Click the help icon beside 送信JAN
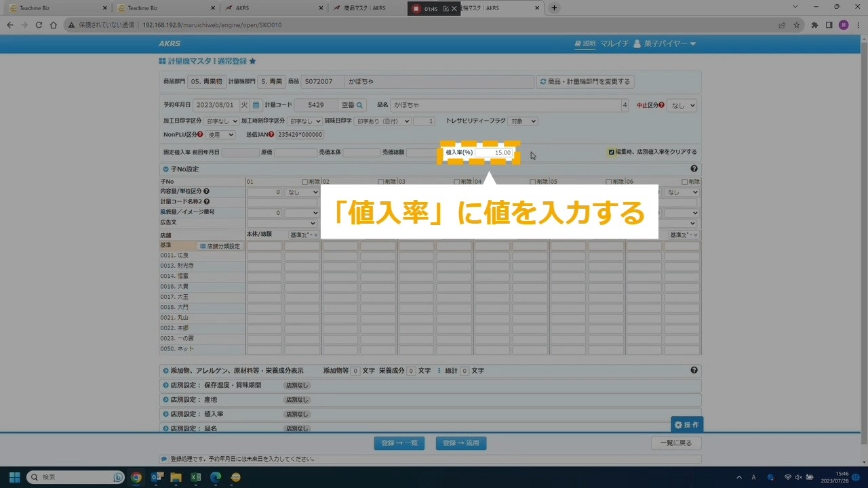The image size is (868, 488). pos(271,134)
